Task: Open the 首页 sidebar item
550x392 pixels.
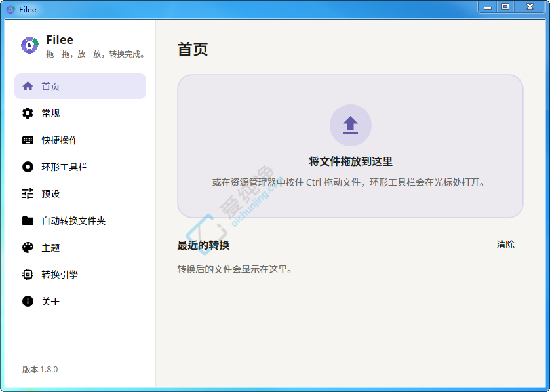Action: [x=81, y=87]
